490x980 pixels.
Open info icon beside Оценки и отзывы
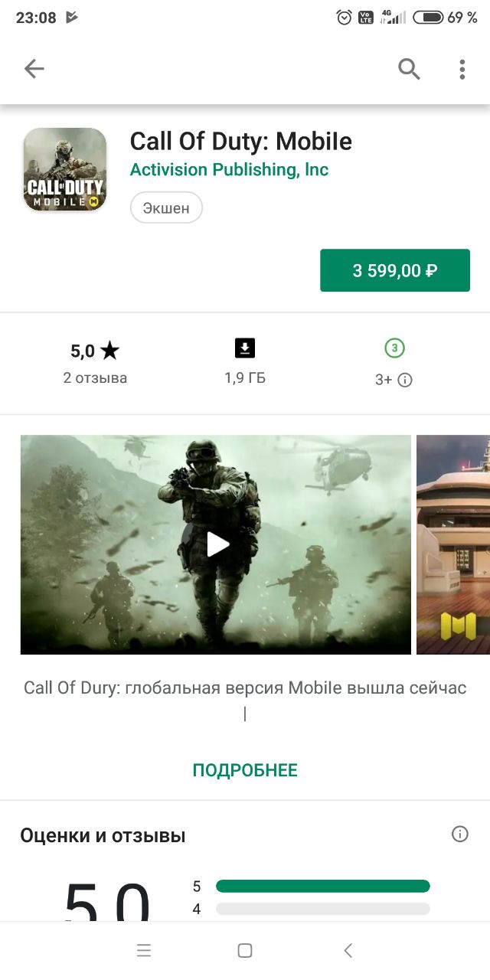[x=460, y=834]
